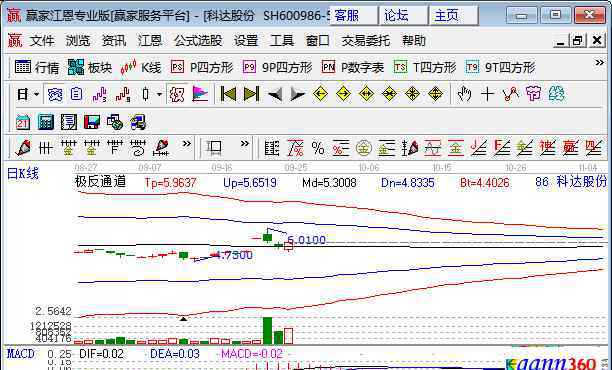The height and width of the screenshot is (370, 612).
Task: Expand the candlestick style dropdown arrow
Action: [159, 94]
